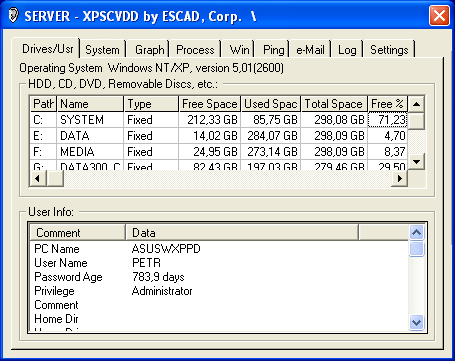Screen dimensions: 455x361
Task: Click the drives list scroll right arrow
Action: point(399,179)
